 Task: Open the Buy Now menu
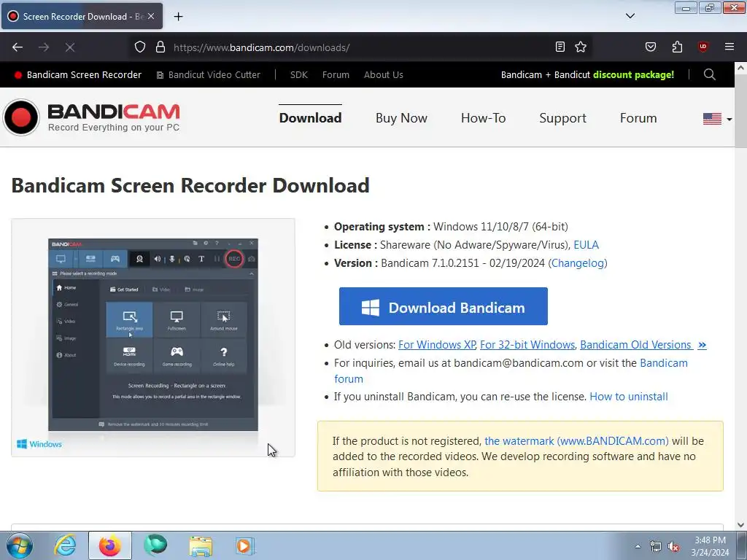click(x=401, y=118)
